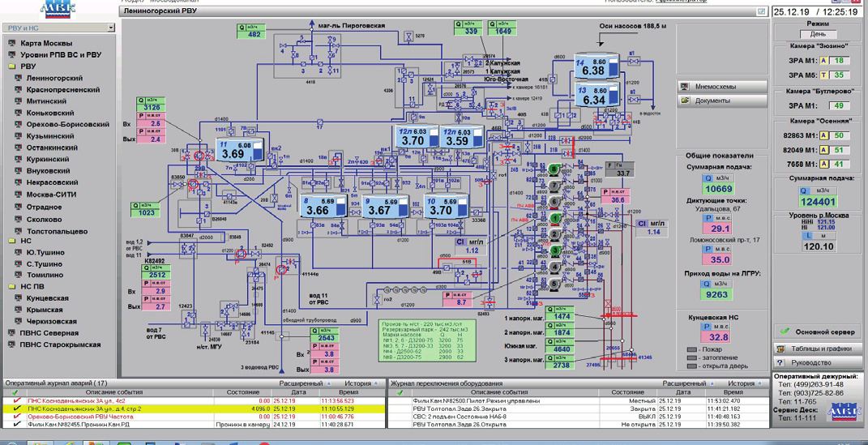Expand Расширенный in alarm journal
Viewport: 868px width, 445px height.
pyautogui.click(x=305, y=383)
